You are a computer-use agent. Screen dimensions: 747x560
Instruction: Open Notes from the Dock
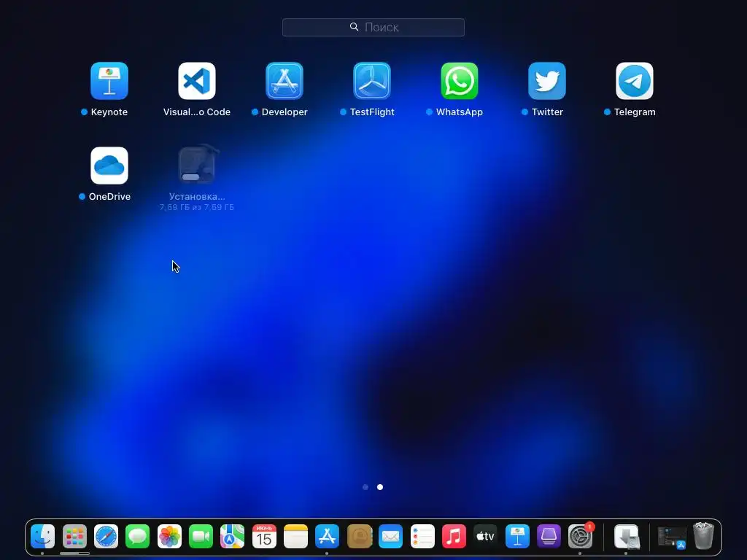pos(295,536)
